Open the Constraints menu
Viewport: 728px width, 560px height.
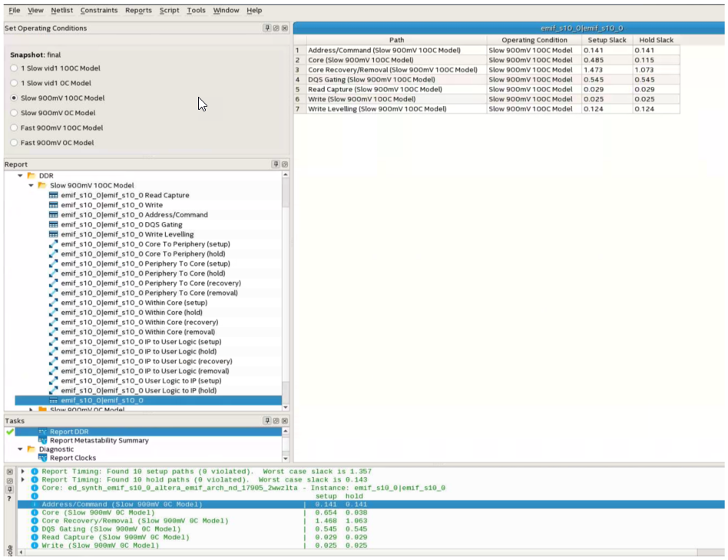click(99, 11)
